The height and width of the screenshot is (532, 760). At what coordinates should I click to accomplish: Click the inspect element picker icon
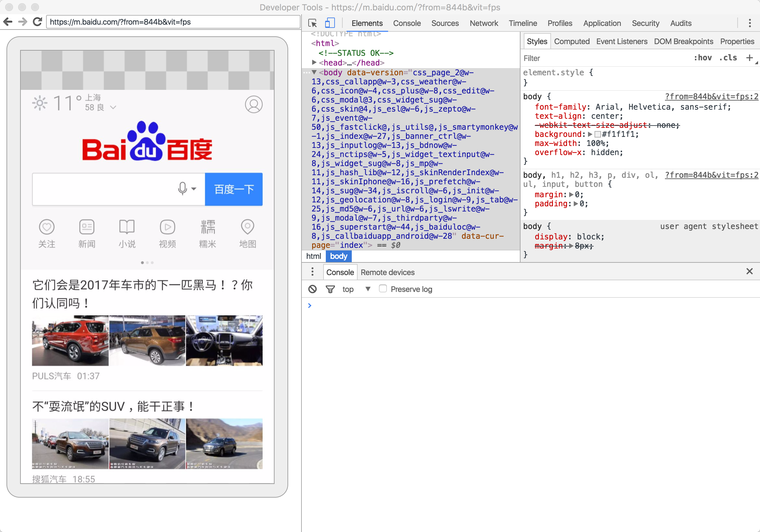click(x=312, y=23)
